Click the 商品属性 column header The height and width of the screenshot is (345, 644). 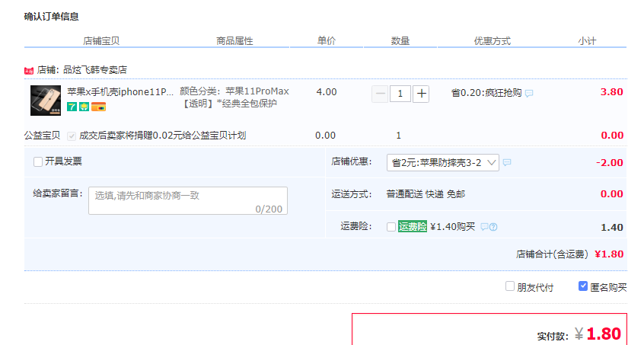[x=234, y=41]
